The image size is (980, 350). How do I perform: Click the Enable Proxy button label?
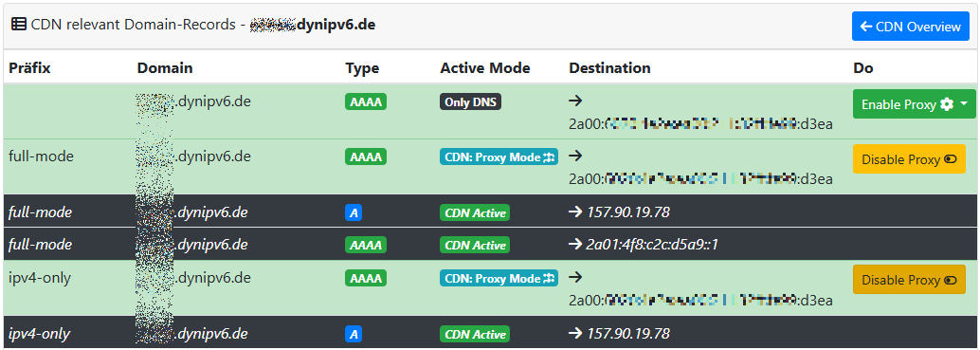[x=898, y=105]
